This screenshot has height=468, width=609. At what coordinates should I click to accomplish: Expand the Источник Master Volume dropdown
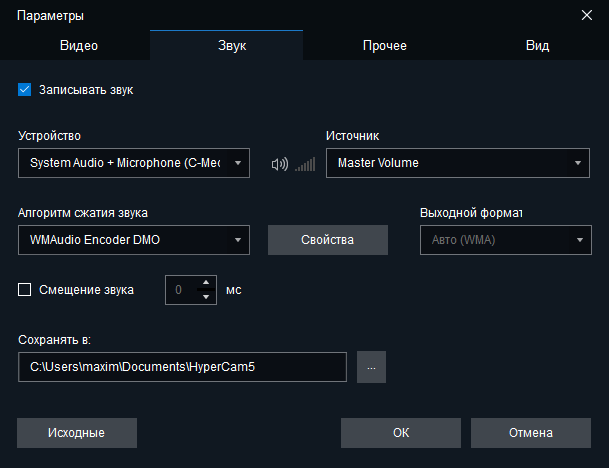[457, 163]
